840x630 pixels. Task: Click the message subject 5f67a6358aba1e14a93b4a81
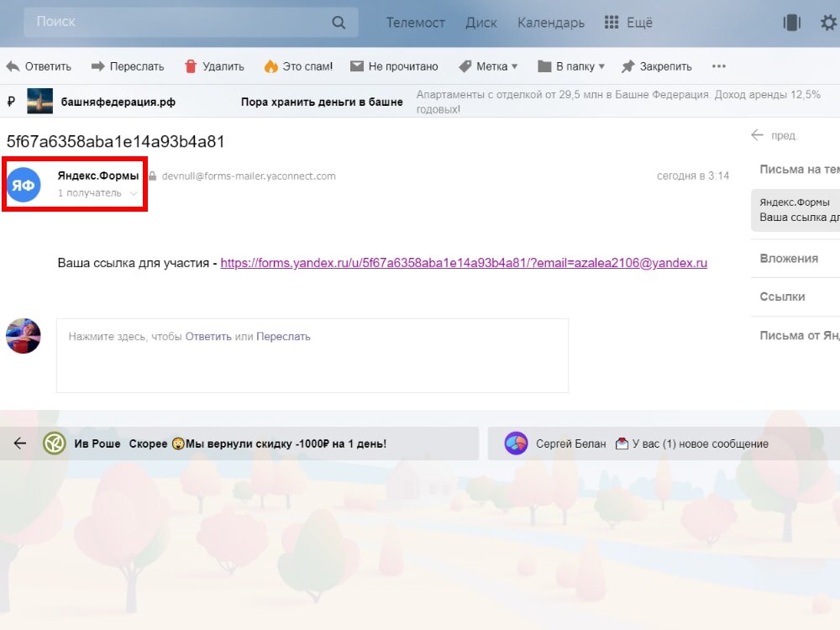(x=115, y=141)
